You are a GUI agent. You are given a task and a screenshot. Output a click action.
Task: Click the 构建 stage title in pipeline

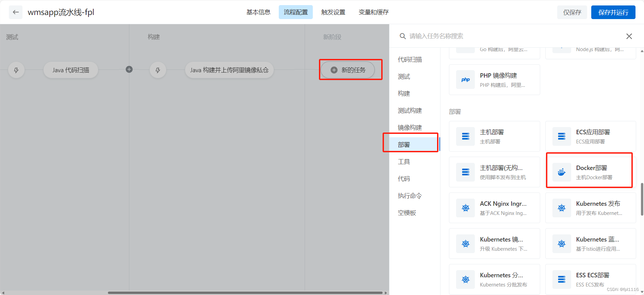click(154, 37)
